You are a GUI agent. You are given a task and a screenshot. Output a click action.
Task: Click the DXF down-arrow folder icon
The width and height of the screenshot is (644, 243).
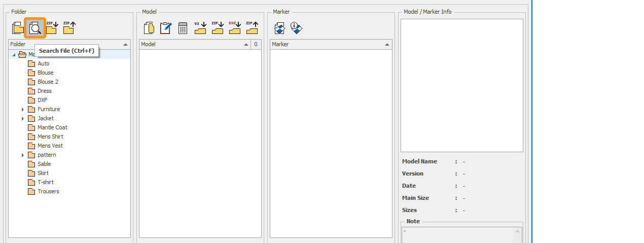click(x=234, y=28)
